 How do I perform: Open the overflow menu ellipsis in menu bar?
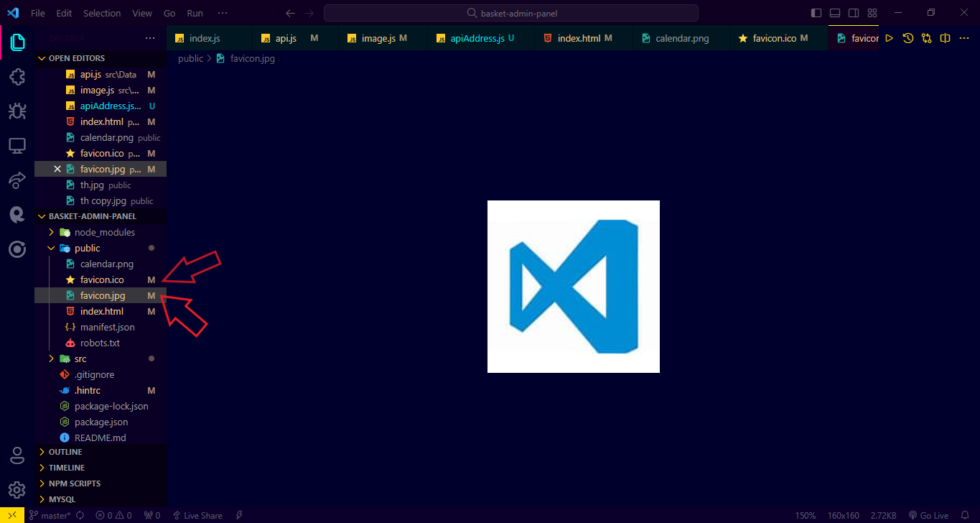(x=223, y=13)
